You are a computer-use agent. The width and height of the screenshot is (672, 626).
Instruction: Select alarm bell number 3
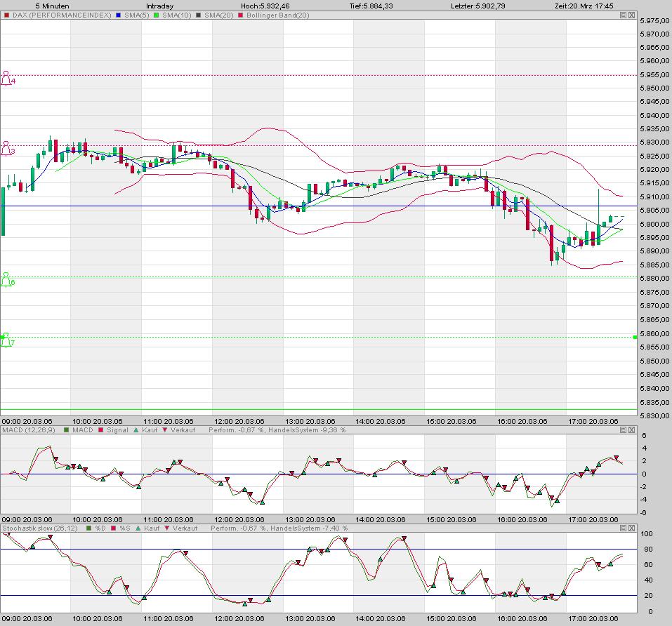[6, 149]
